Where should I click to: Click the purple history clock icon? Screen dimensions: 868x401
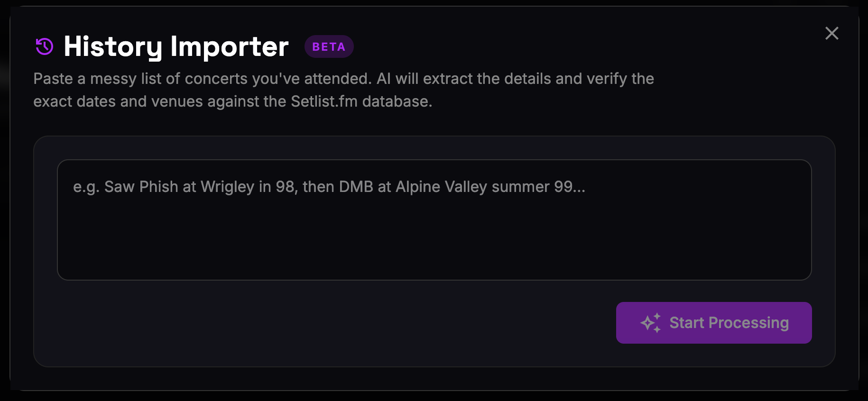click(45, 46)
